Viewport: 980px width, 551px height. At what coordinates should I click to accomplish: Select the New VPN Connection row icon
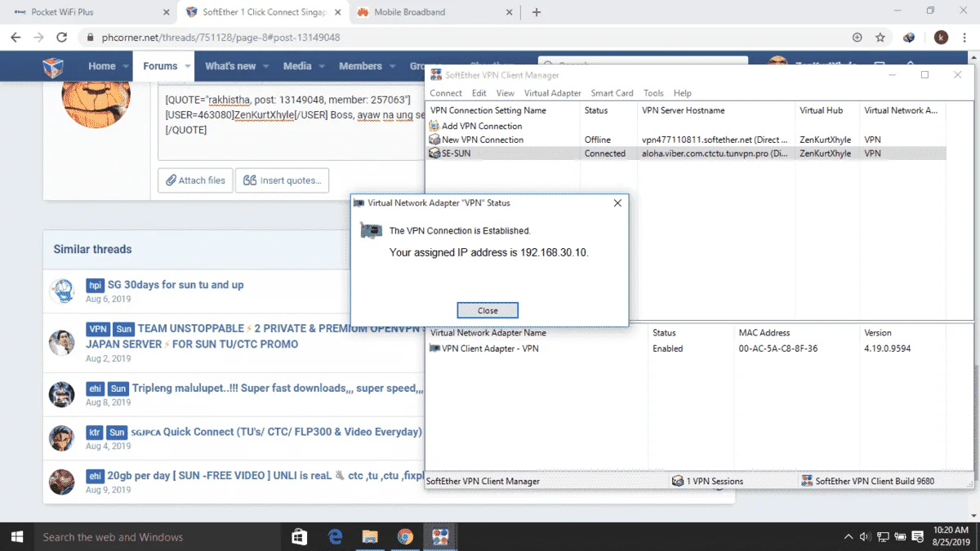coord(434,140)
